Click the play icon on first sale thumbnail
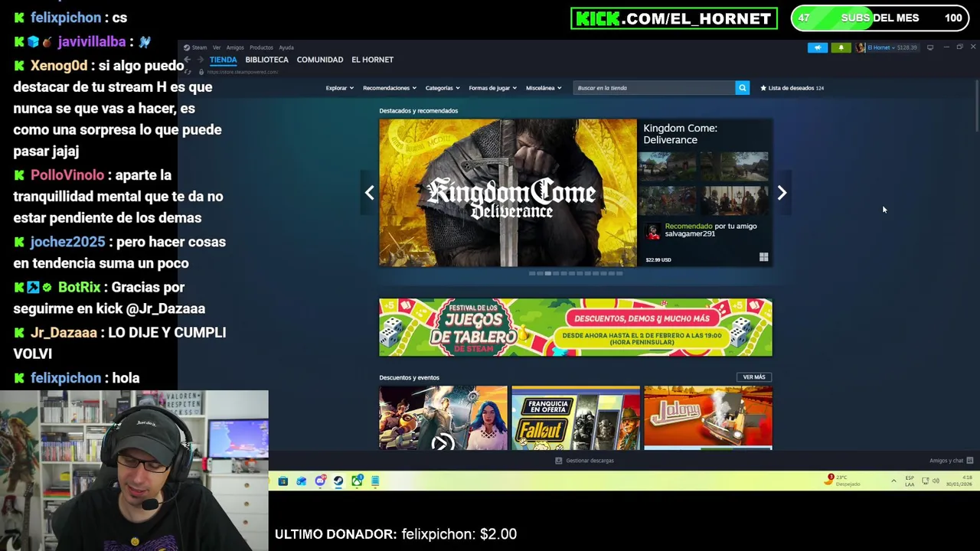The width and height of the screenshot is (980, 551). (443, 442)
